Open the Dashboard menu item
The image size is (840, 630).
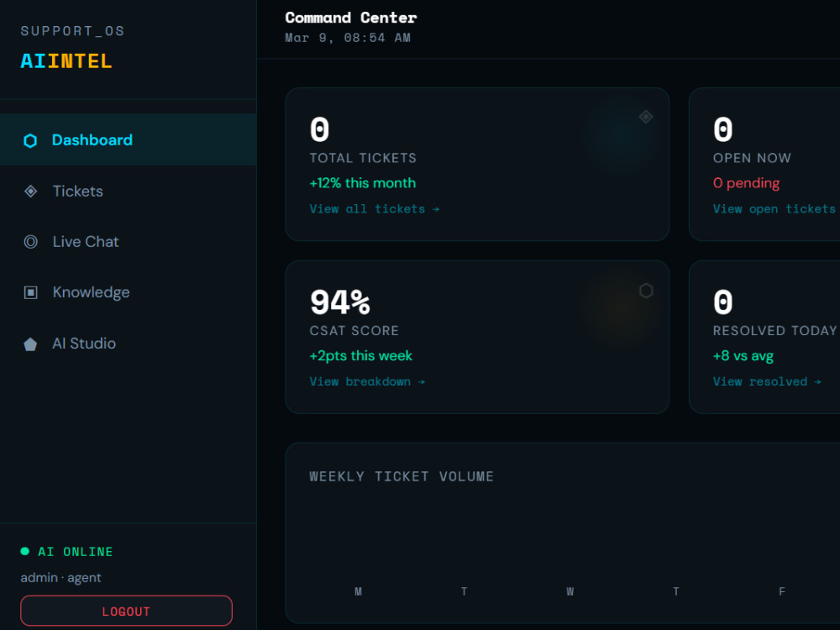129,139
